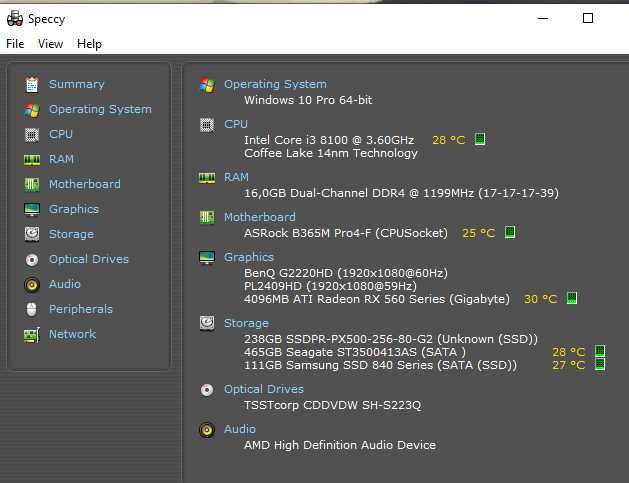
Task: Click the motherboard temperature gauge next to 25 °C
Action: tap(510, 232)
